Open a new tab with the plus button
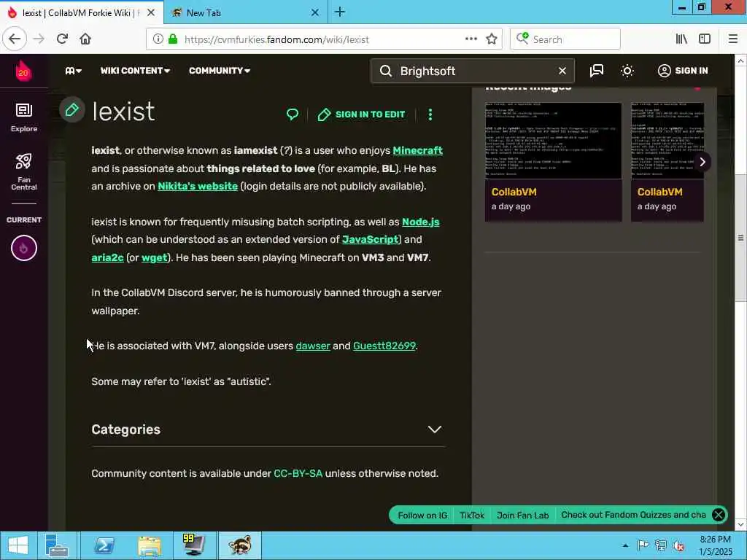This screenshot has height=560, width=747. (340, 12)
